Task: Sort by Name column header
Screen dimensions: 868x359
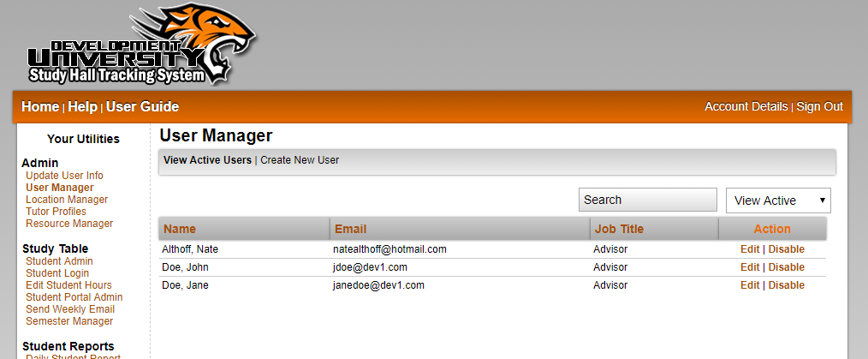Action: click(x=180, y=229)
